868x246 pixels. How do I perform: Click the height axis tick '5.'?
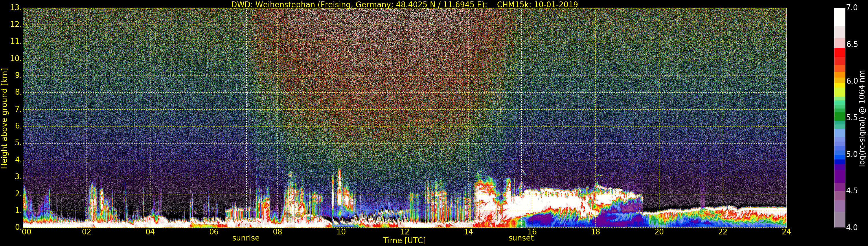(x=18, y=143)
